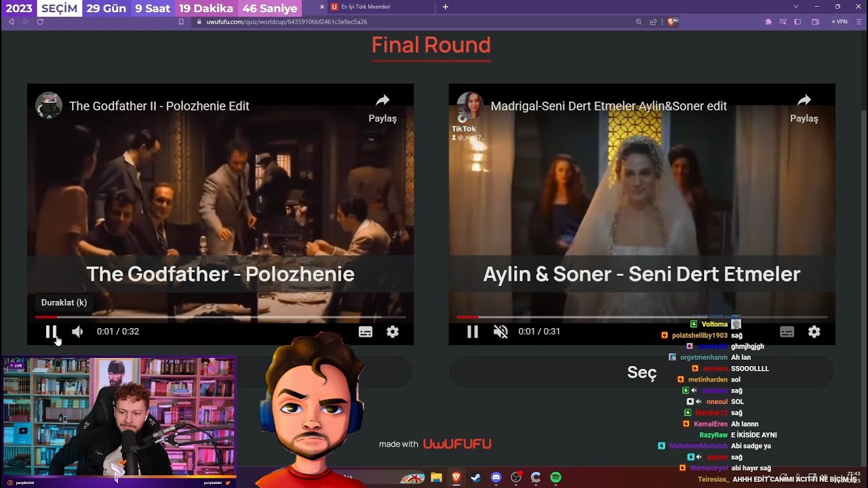
Task: Open a new browser tab
Action: [x=446, y=7]
